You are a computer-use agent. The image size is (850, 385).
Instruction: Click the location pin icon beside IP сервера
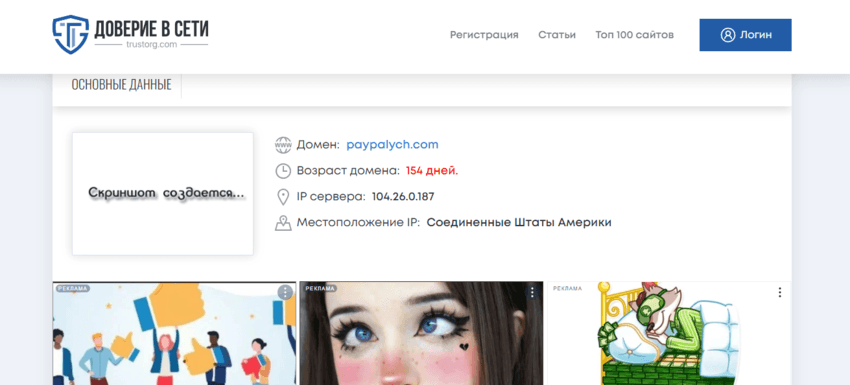tap(283, 197)
